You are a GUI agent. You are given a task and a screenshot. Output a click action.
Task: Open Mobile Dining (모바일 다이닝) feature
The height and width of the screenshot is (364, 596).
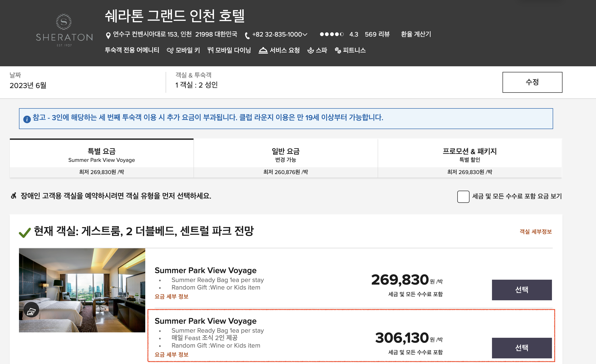pos(229,50)
